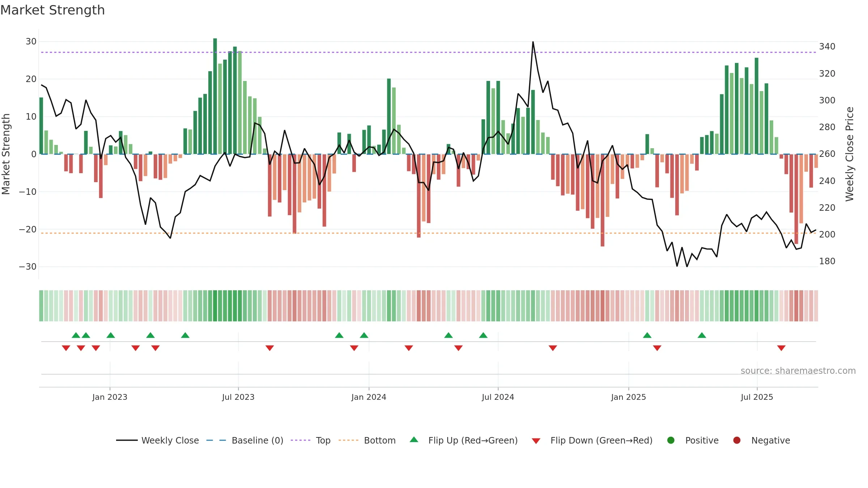Toggle the 'Baseline (0)' legend label
The image size is (868, 488).
(x=258, y=440)
